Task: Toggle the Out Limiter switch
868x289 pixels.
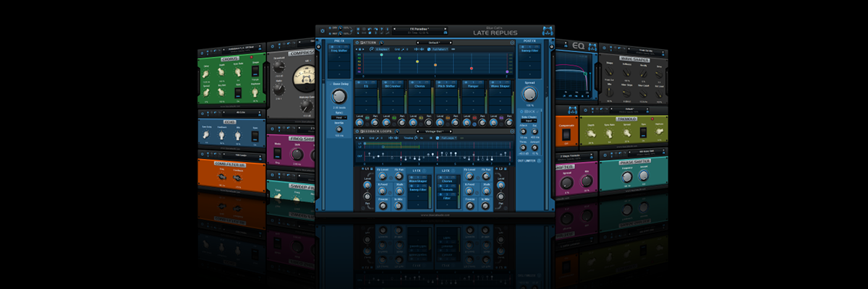Action: pos(539,160)
